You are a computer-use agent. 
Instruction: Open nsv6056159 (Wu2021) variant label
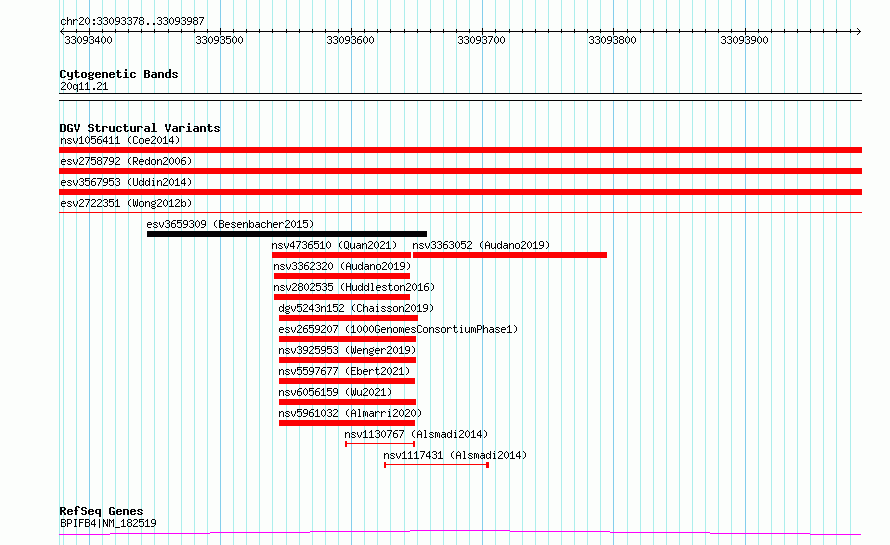(x=335, y=392)
